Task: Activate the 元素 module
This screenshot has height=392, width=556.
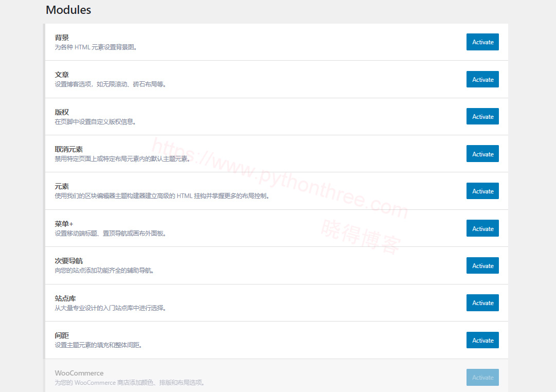Action: [482, 191]
